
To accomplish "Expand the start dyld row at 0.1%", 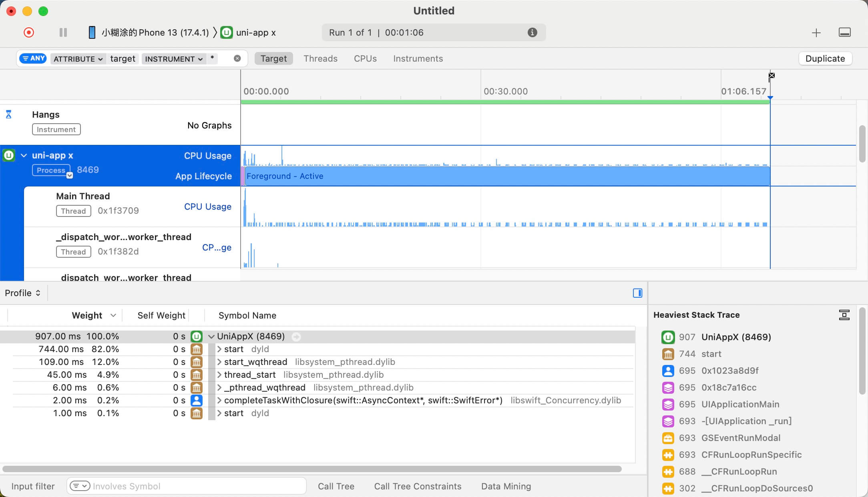I will point(219,413).
